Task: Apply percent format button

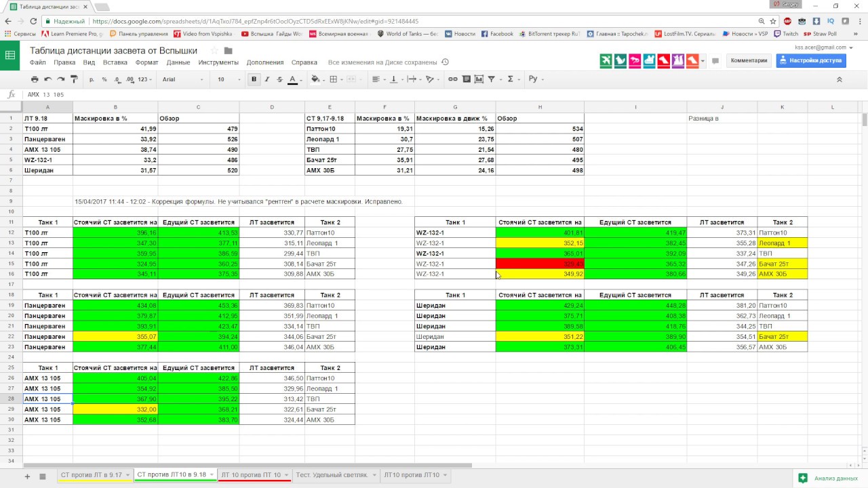Action: [x=104, y=79]
